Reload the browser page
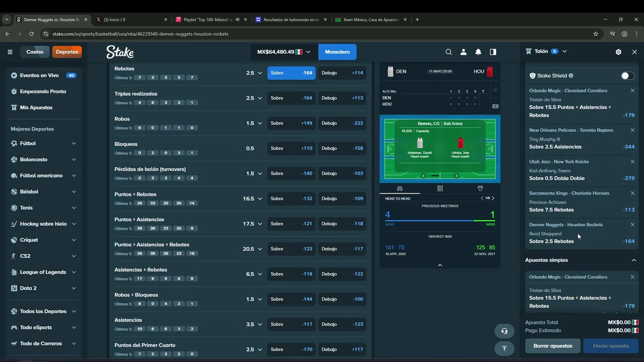Viewport: 644px width, 362px height. click(x=31, y=34)
